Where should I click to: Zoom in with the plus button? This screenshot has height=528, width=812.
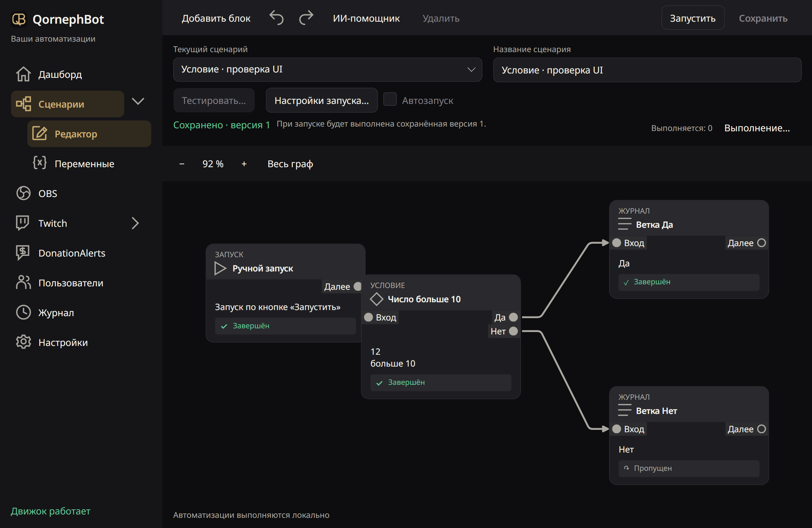tap(244, 164)
